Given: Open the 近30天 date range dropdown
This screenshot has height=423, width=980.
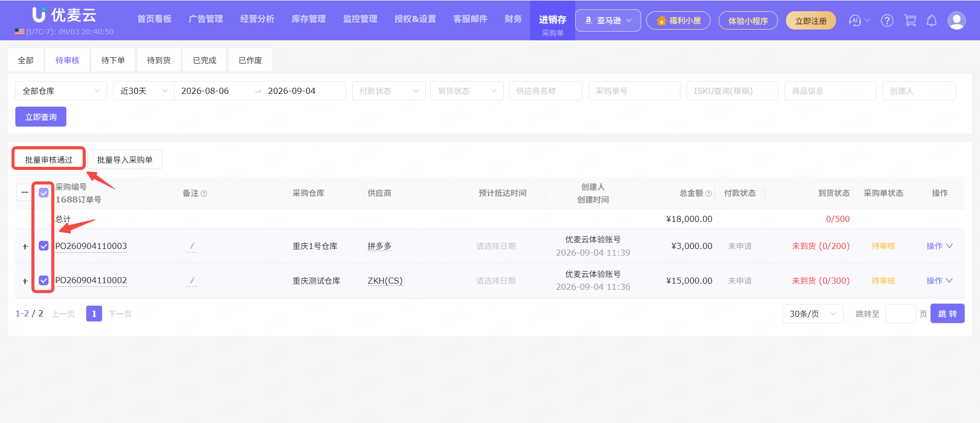Looking at the screenshot, I should click(144, 91).
